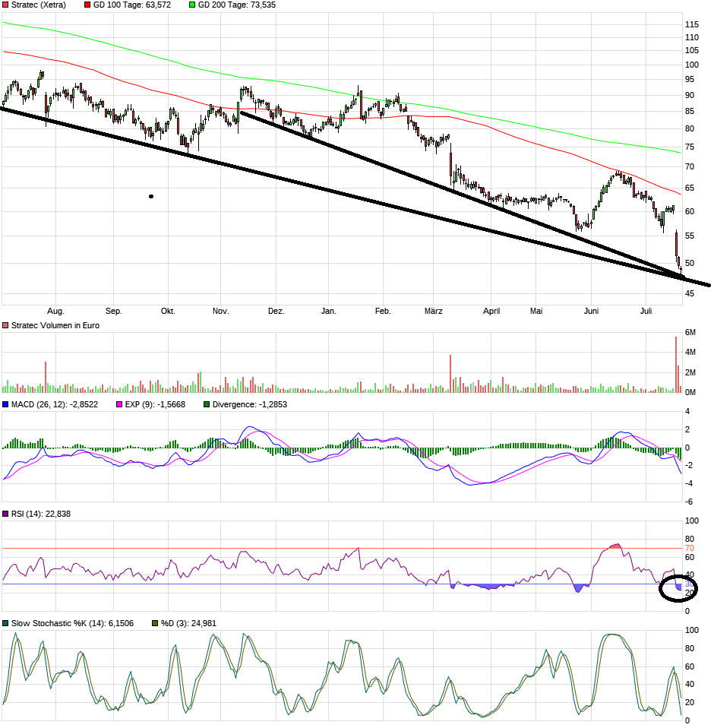Click the teal Slow Stochastic %K legend swatch

point(5,624)
